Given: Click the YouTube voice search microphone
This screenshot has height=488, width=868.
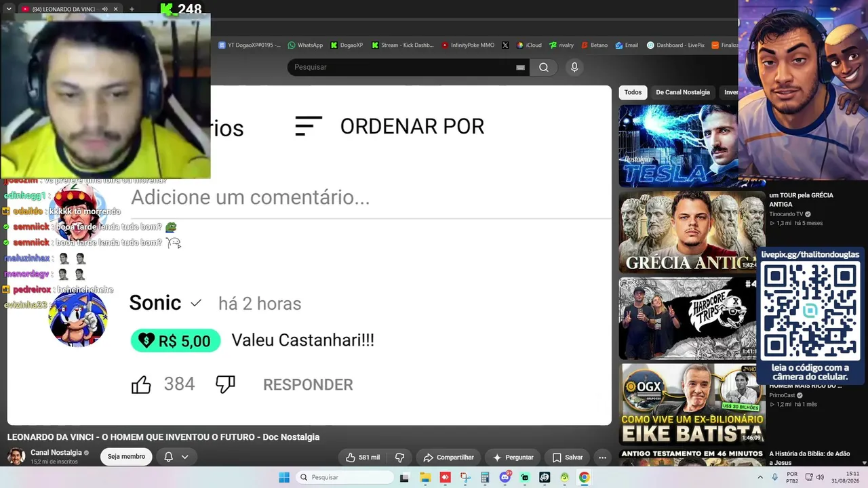Looking at the screenshot, I should point(574,67).
